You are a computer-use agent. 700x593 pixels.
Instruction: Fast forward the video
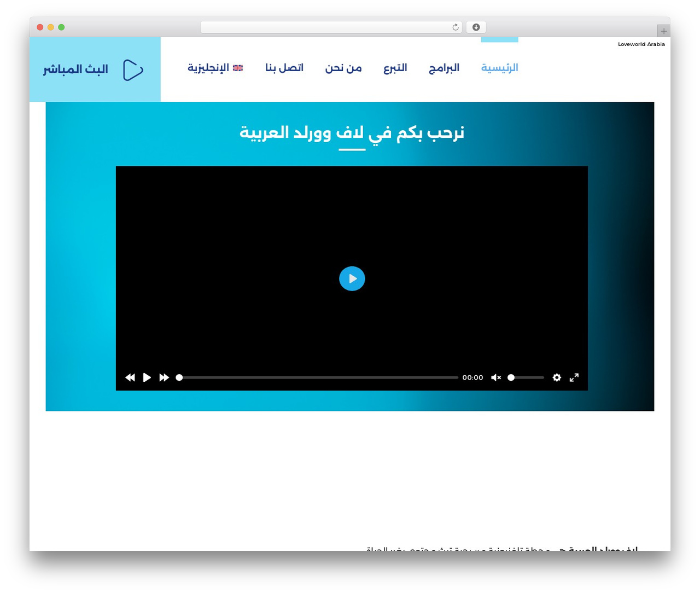[164, 377]
